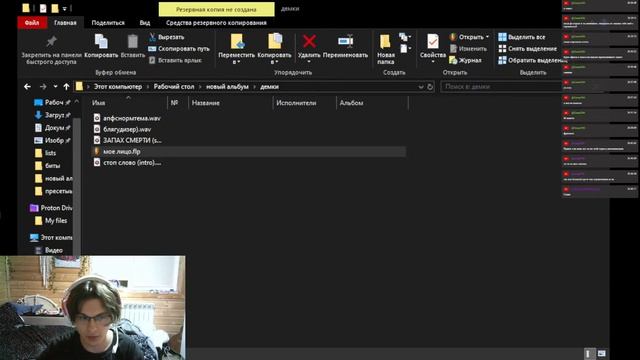Switch to the Поделиться (Share) tab
Viewport: 640px width, 360px height.
coord(108,23)
